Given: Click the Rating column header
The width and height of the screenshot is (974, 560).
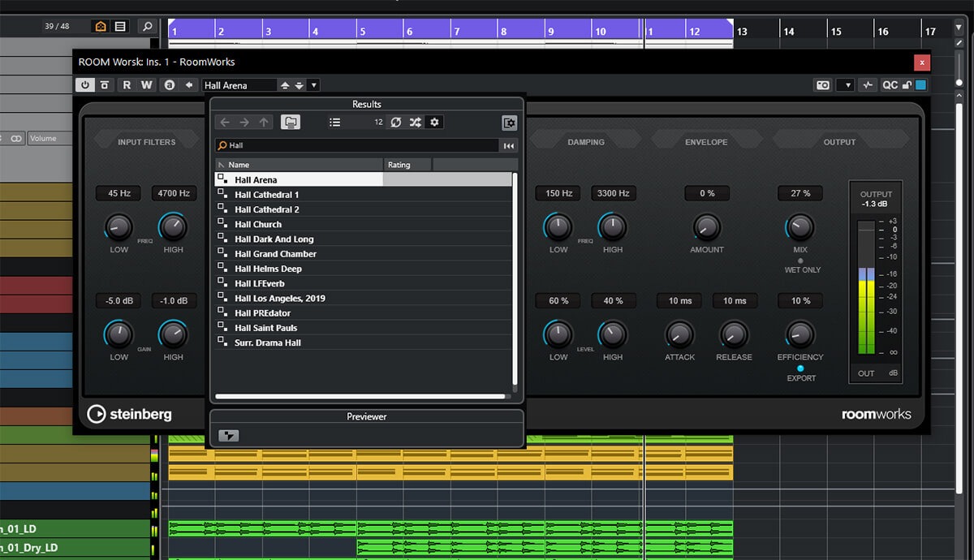Looking at the screenshot, I should click(407, 165).
